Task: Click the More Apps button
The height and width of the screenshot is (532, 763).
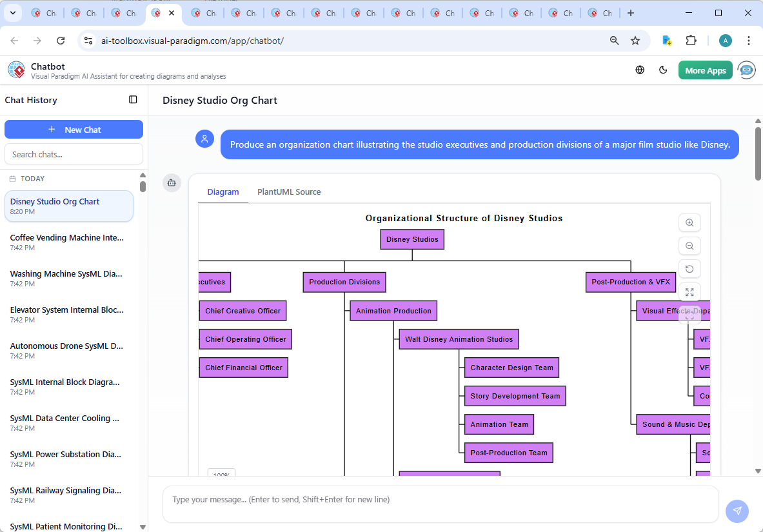Action: pos(705,70)
